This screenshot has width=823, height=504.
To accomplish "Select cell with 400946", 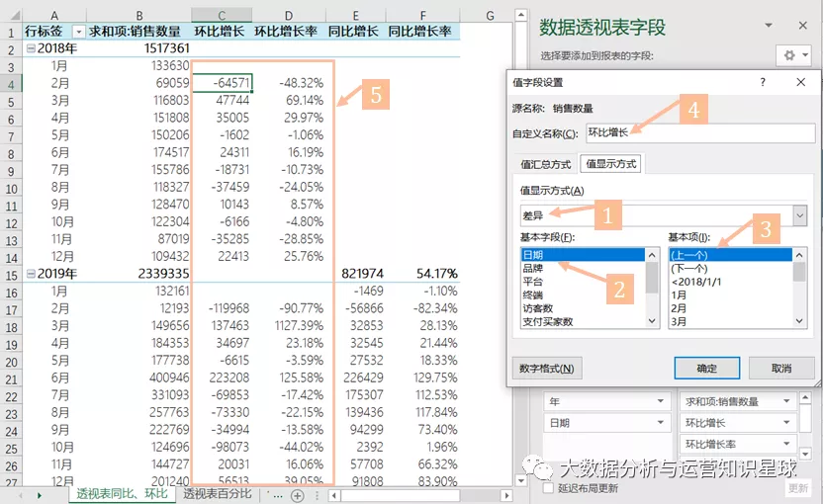I will pos(138,378).
